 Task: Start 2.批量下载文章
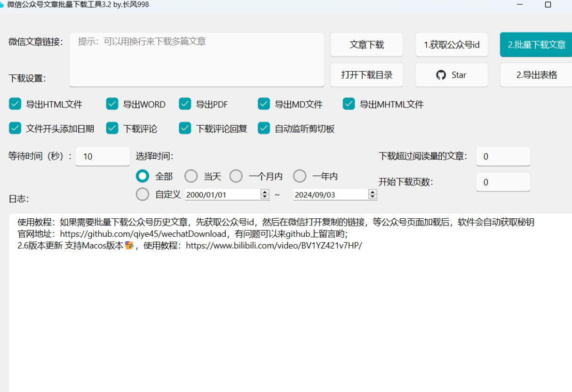click(536, 45)
